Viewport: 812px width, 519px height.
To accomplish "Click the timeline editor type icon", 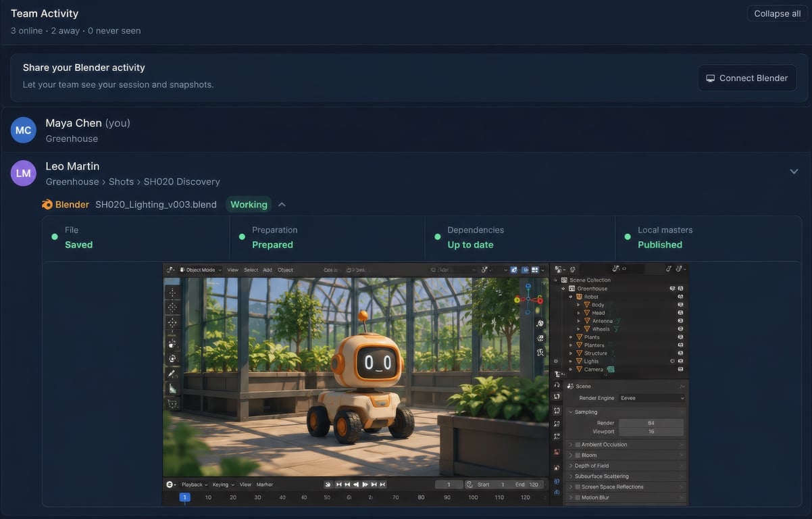I will coord(170,485).
